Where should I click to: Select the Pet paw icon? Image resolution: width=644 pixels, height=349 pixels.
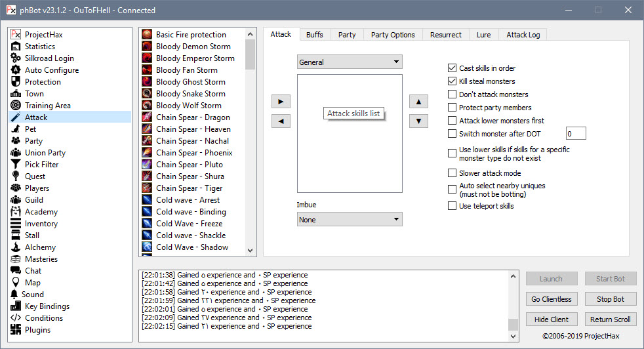(x=16, y=129)
